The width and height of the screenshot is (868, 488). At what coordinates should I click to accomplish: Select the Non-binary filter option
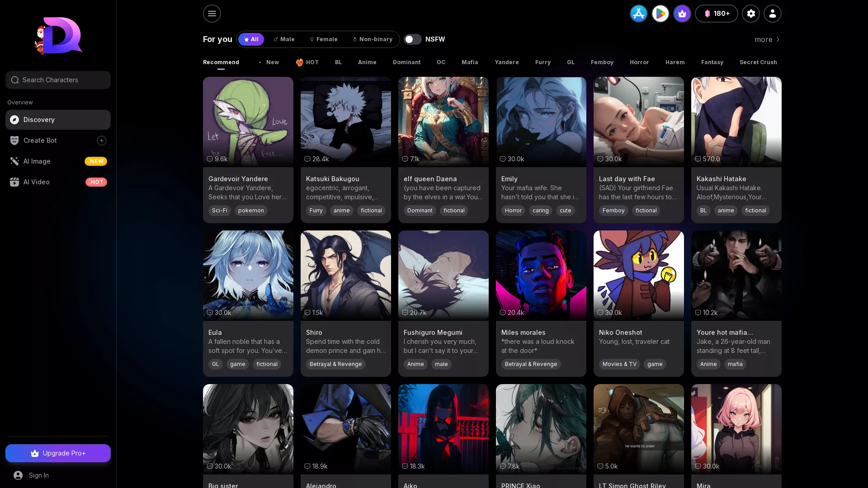[373, 39]
